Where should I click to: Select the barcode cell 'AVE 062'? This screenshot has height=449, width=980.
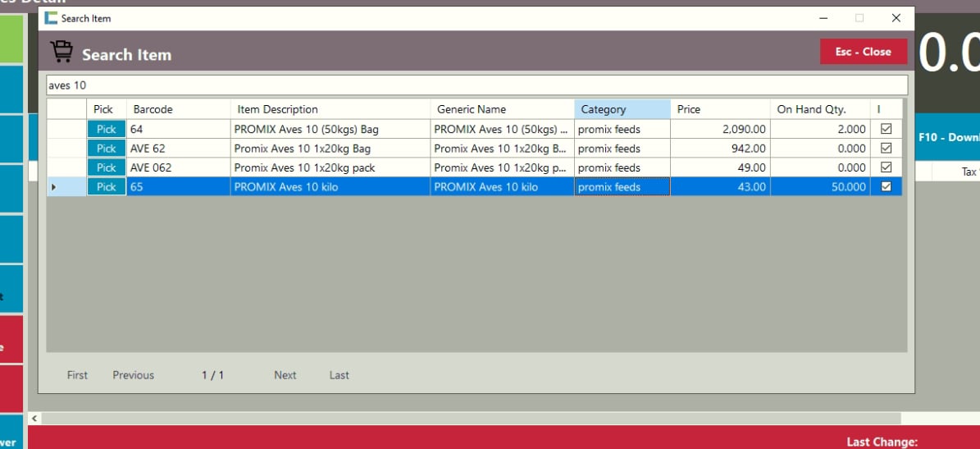coord(178,167)
